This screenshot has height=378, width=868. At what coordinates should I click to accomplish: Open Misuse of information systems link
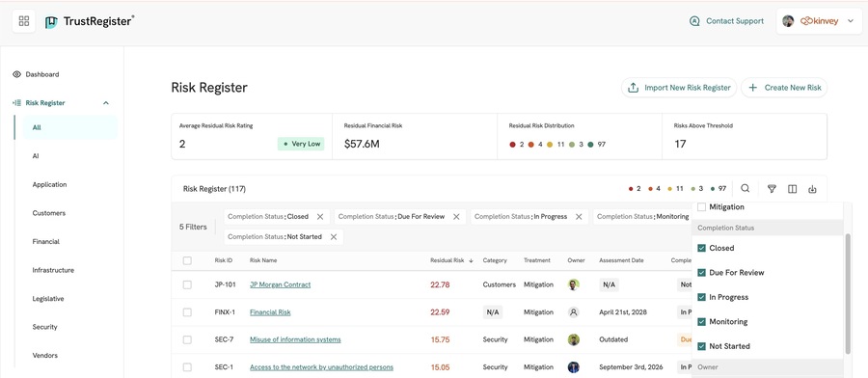tap(295, 339)
